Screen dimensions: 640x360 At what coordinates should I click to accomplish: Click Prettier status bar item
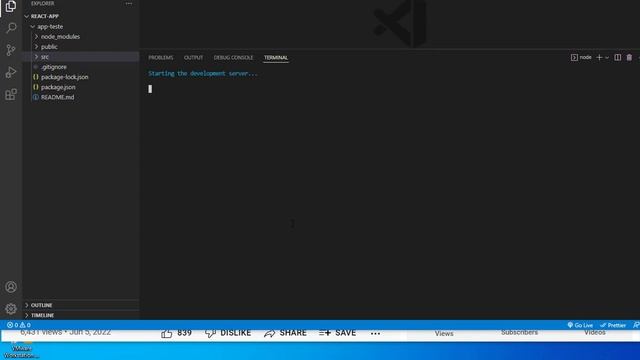pyautogui.click(x=613, y=325)
